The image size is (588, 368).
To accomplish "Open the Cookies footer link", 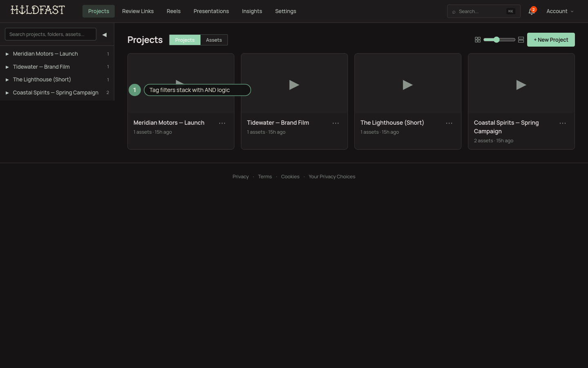I will (x=290, y=177).
